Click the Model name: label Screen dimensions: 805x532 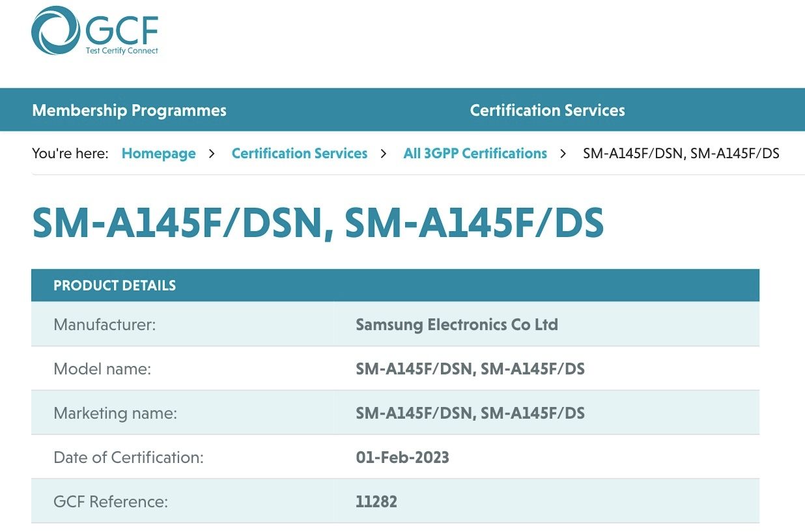pyautogui.click(x=102, y=369)
